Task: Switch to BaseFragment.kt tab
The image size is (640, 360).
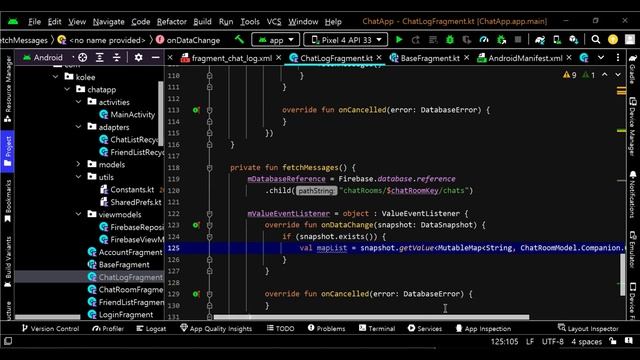Action: (430, 58)
